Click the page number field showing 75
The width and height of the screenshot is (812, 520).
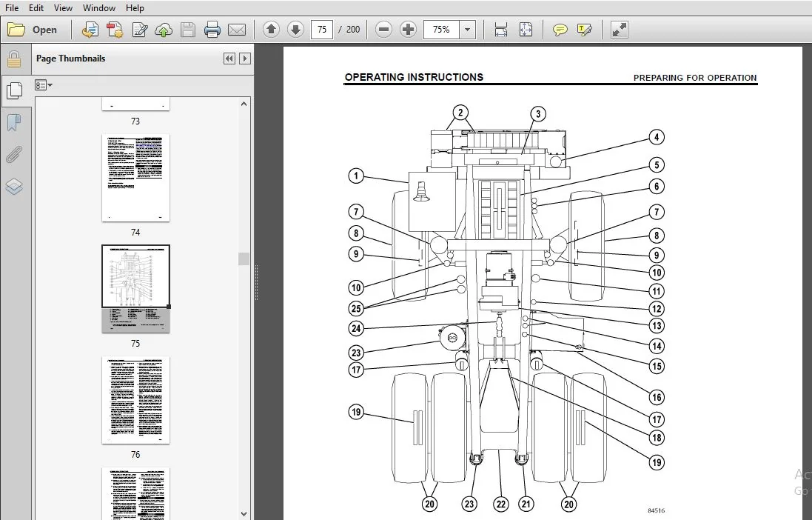(x=322, y=30)
